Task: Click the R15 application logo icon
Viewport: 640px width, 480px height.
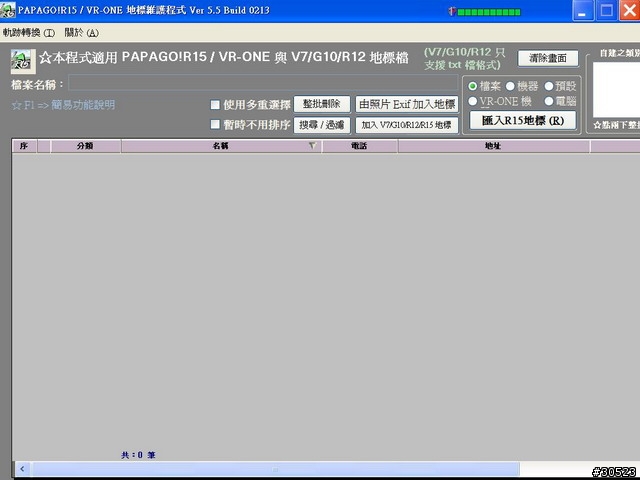Action: [x=23, y=61]
